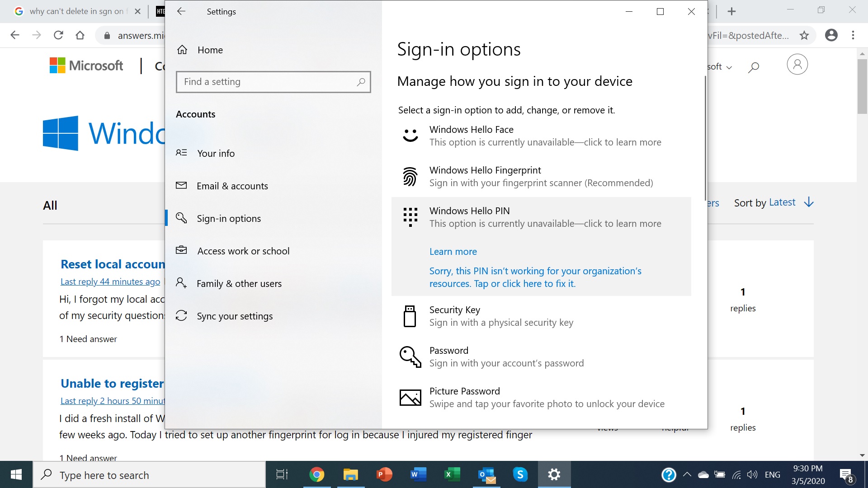Screen dimensions: 868x488
Task: Open Word from taskbar
Action: tap(418, 474)
